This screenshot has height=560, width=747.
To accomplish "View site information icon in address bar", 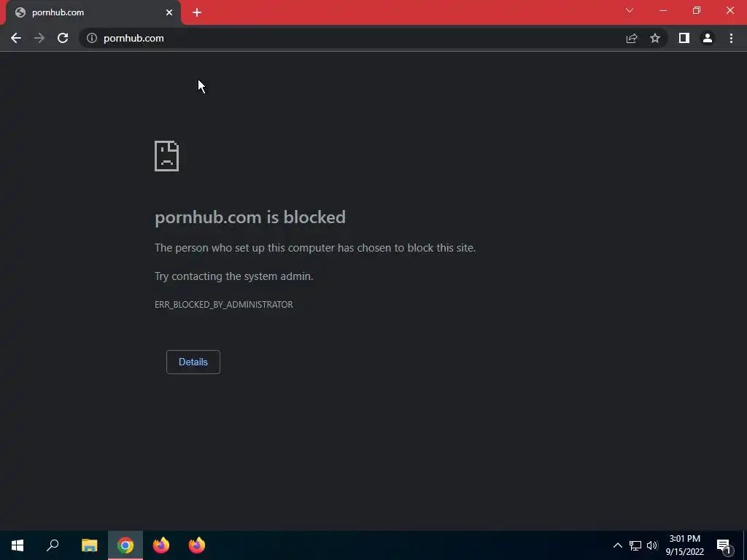I will point(92,38).
